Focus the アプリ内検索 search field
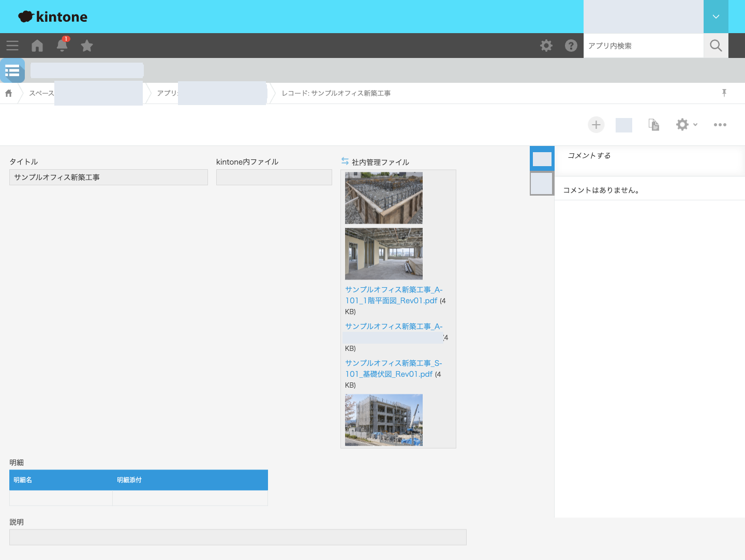 click(644, 46)
